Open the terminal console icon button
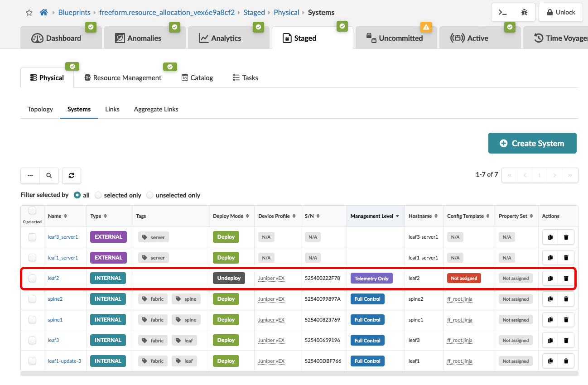 point(502,12)
